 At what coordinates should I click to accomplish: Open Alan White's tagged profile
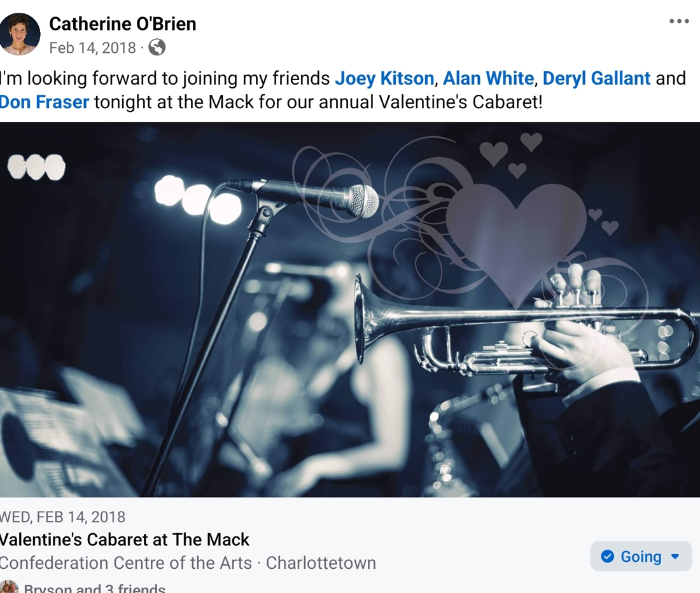(488, 78)
